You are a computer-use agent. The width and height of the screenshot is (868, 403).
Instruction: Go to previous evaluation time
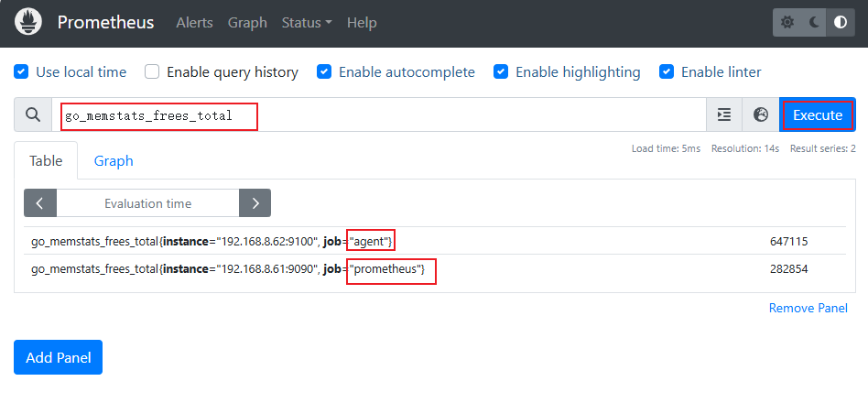click(40, 203)
